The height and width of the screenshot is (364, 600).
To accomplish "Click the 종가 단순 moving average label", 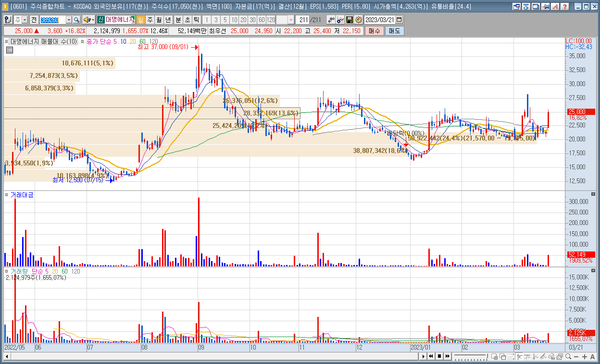I will click(99, 42).
